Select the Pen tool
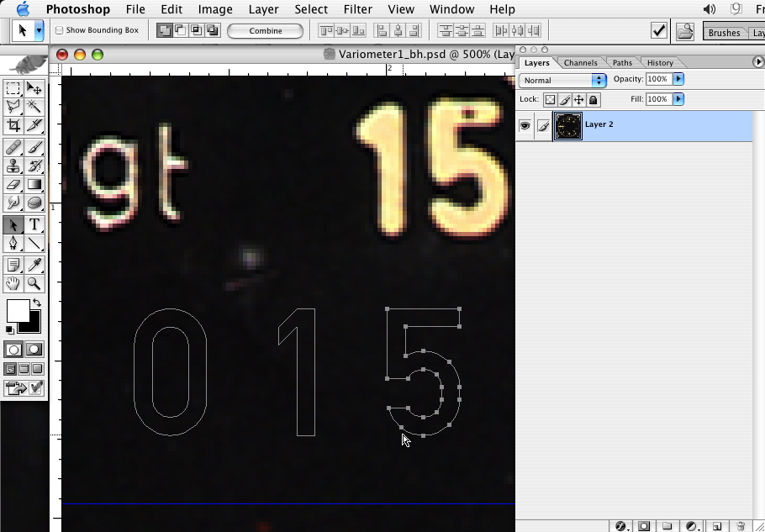Viewport: 765px width, 532px height. (x=13, y=244)
